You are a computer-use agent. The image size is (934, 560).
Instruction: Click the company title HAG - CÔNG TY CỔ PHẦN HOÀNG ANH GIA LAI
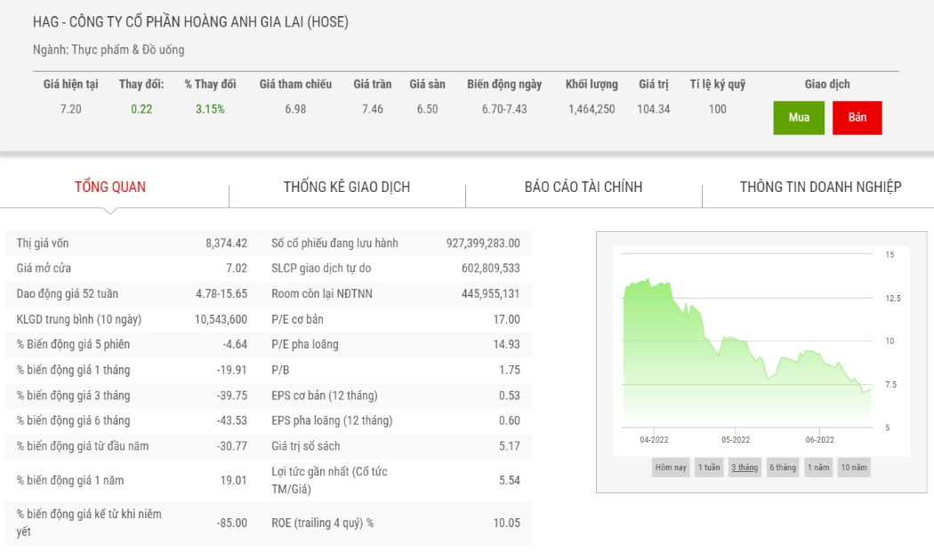tap(190, 22)
